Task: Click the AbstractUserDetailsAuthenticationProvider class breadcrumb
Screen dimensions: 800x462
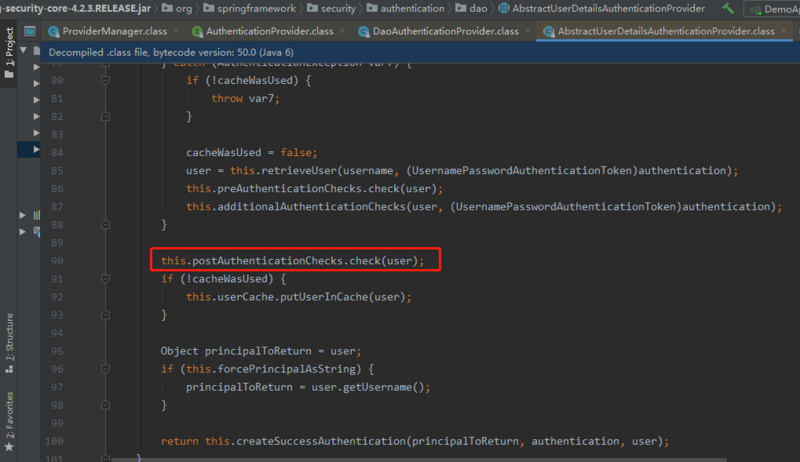Action: [602, 8]
